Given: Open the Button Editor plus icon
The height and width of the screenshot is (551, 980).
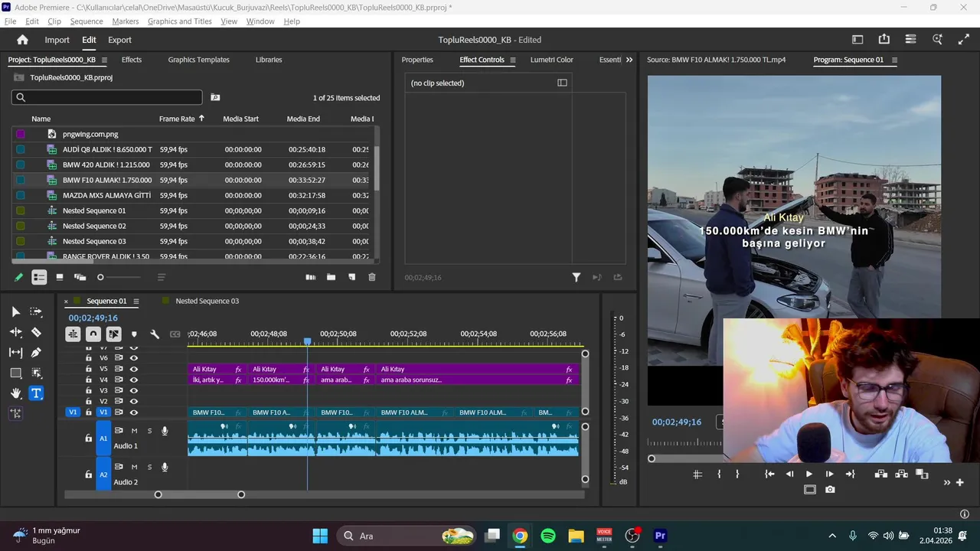Looking at the screenshot, I should point(960,482).
